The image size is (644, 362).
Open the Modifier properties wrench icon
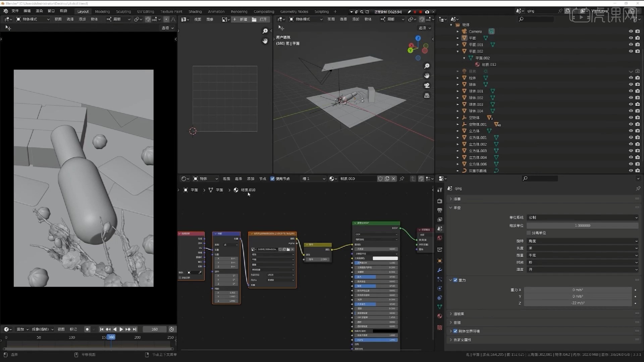440,270
